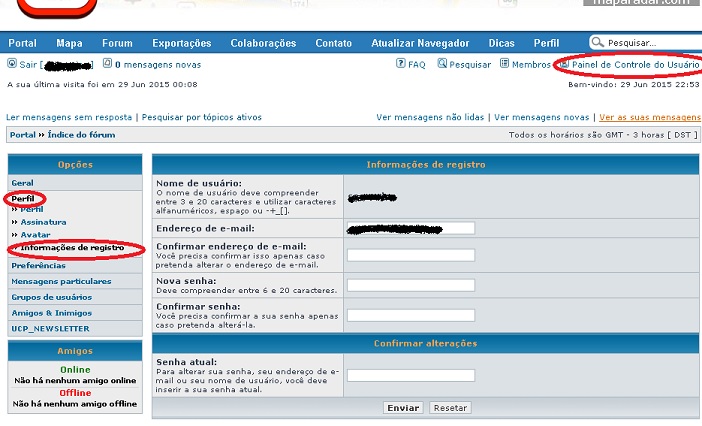Open the Colaborações menu item
This screenshot has width=702, height=426.
(263, 43)
